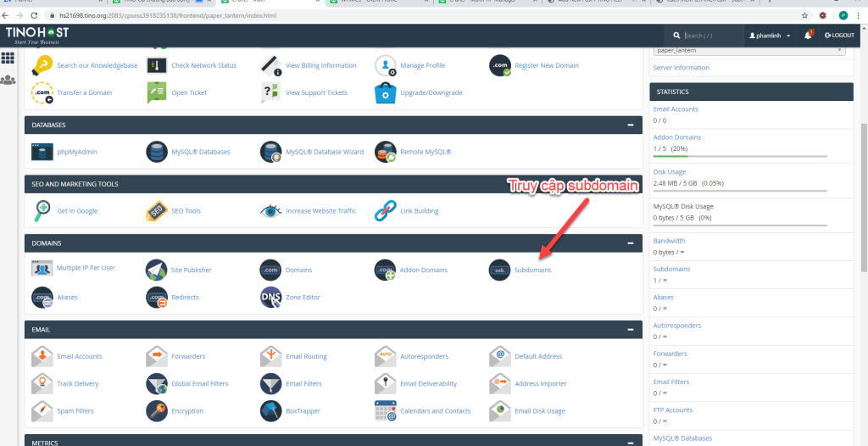Image resolution: width=868 pixels, height=446 pixels.
Task: Click Manage Profile link
Action: (423, 65)
